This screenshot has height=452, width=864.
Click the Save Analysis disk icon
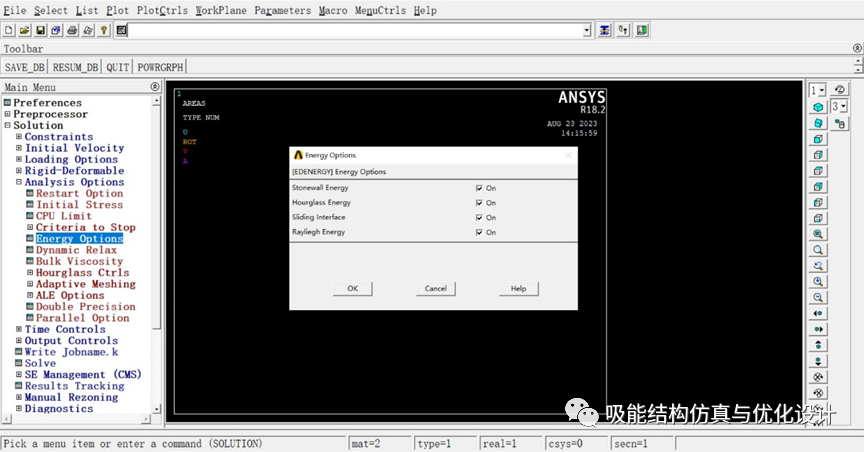click(x=40, y=30)
